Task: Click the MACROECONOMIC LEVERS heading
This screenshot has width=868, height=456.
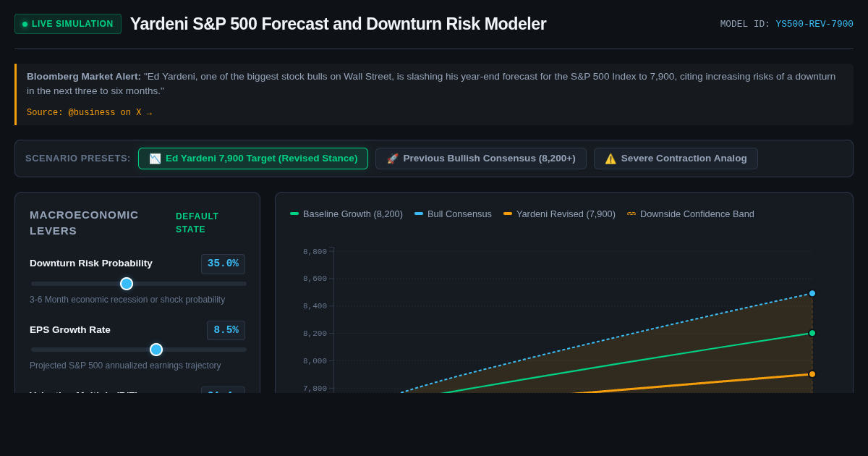Action: coord(84,223)
